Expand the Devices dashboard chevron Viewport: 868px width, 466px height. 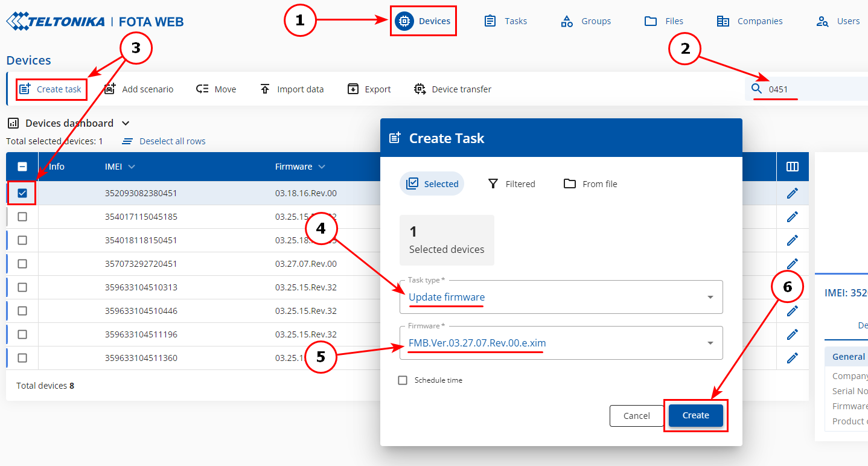126,123
